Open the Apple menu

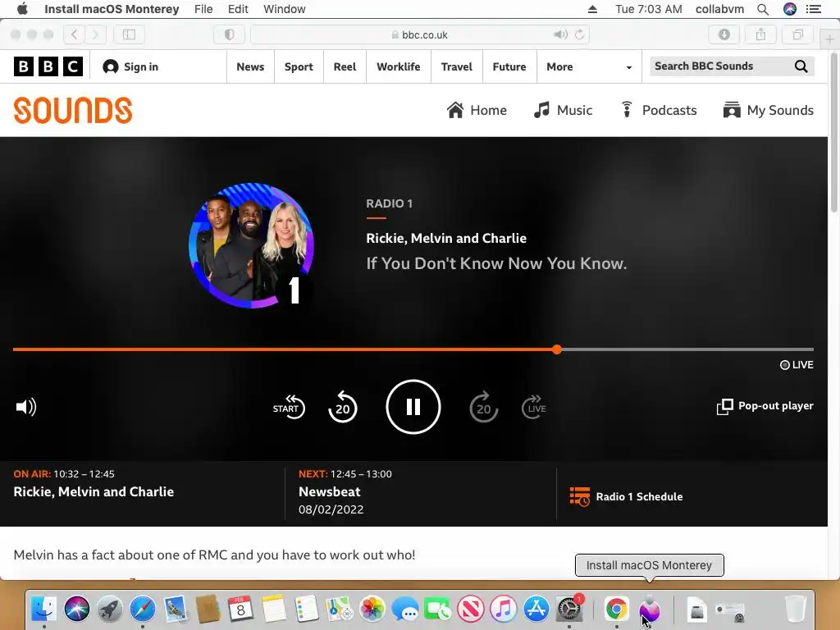[22, 8]
